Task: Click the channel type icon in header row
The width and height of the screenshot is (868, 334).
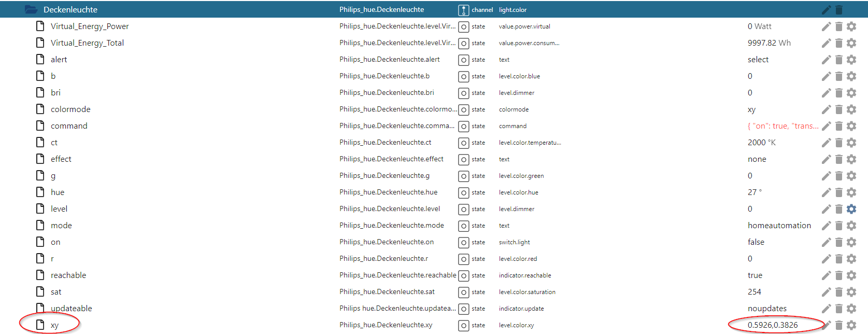Action: pos(464,10)
